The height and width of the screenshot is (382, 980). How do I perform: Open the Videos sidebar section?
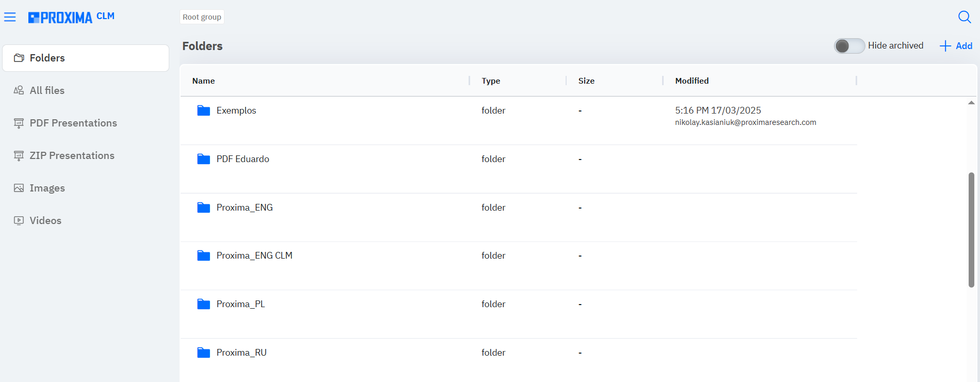pos(45,220)
